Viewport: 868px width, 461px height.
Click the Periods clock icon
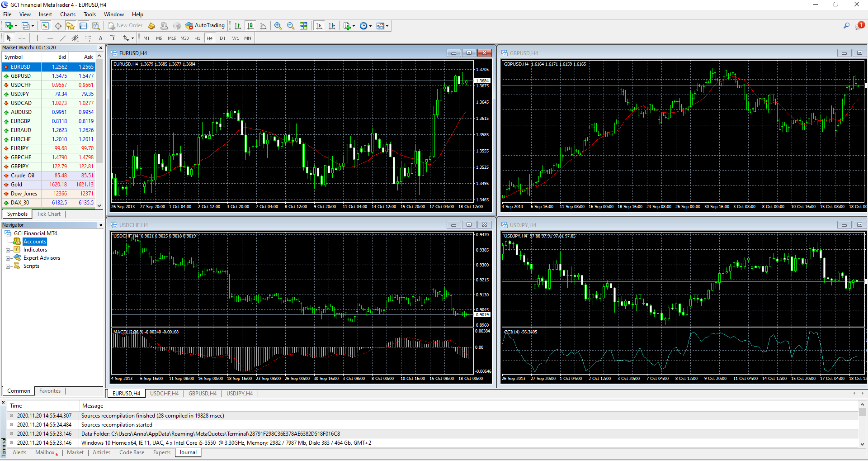click(363, 26)
